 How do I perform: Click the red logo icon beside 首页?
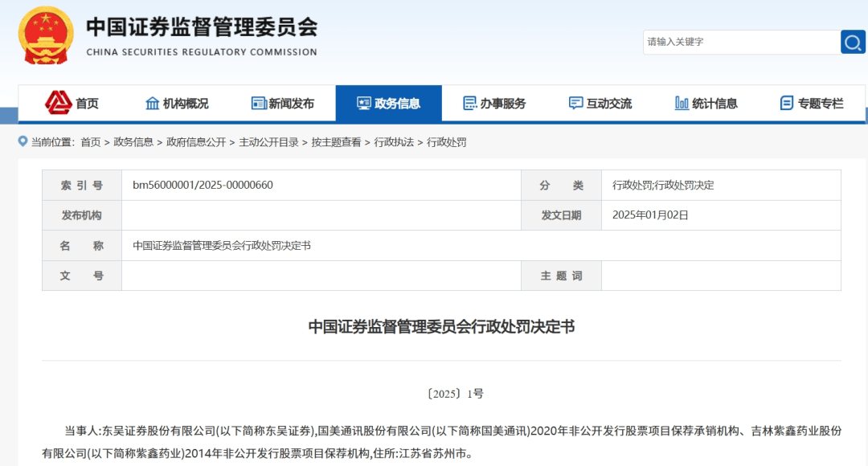(58, 102)
